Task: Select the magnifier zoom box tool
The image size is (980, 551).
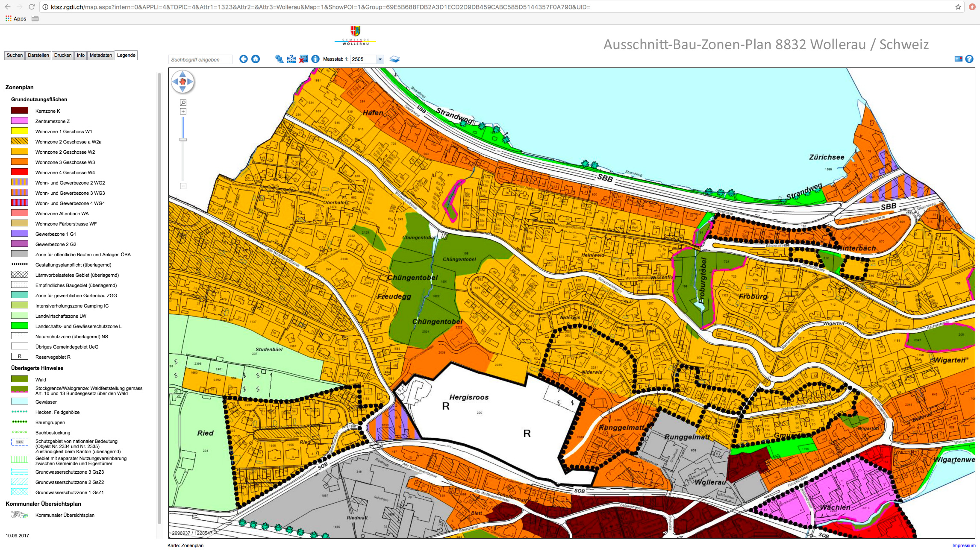Action: coord(183,103)
